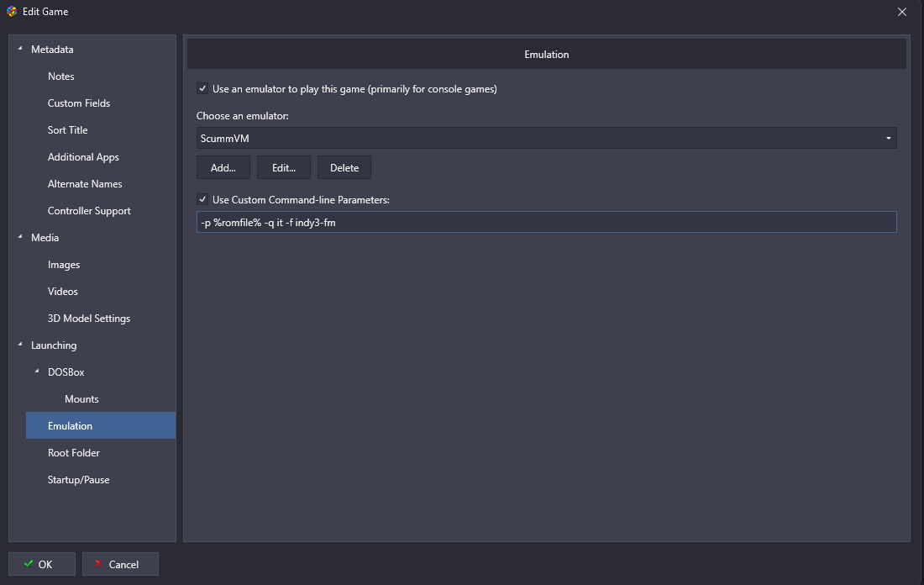Select the Images page
Image resolution: width=924 pixels, height=585 pixels.
point(64,265)
